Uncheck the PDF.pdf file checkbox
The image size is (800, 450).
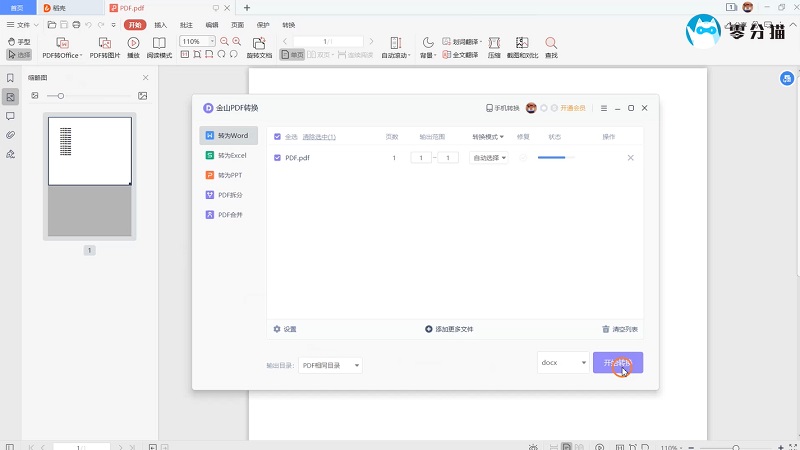pos(277,158)
